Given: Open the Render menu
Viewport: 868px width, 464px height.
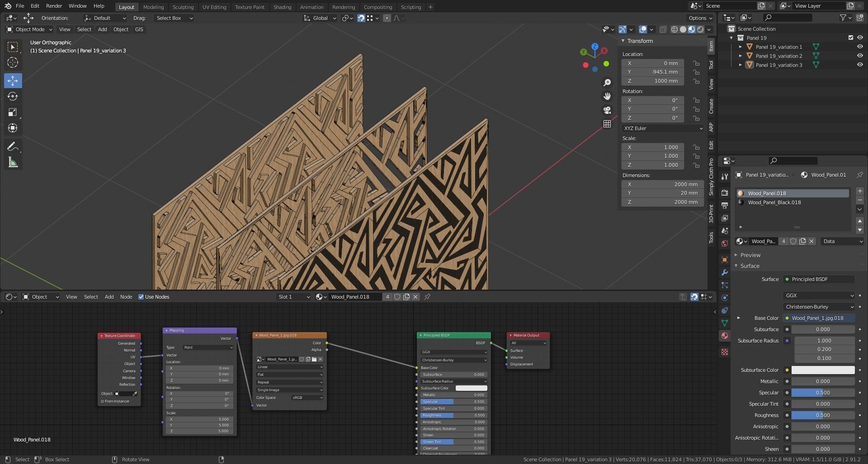Looking at the screenshot, I should click(54, 6).
